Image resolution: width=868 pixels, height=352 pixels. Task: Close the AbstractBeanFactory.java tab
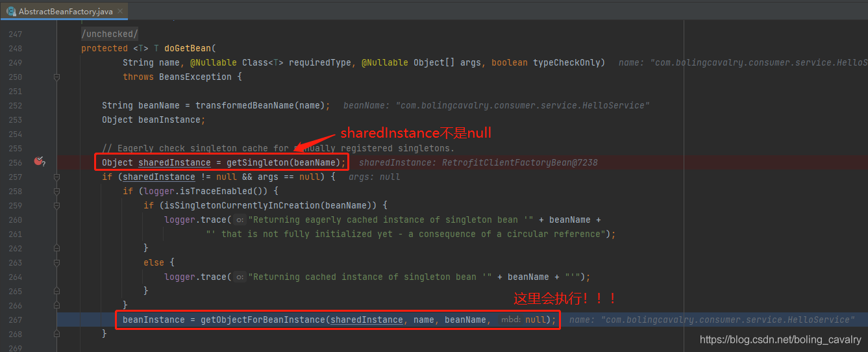[x=119, y=12]
